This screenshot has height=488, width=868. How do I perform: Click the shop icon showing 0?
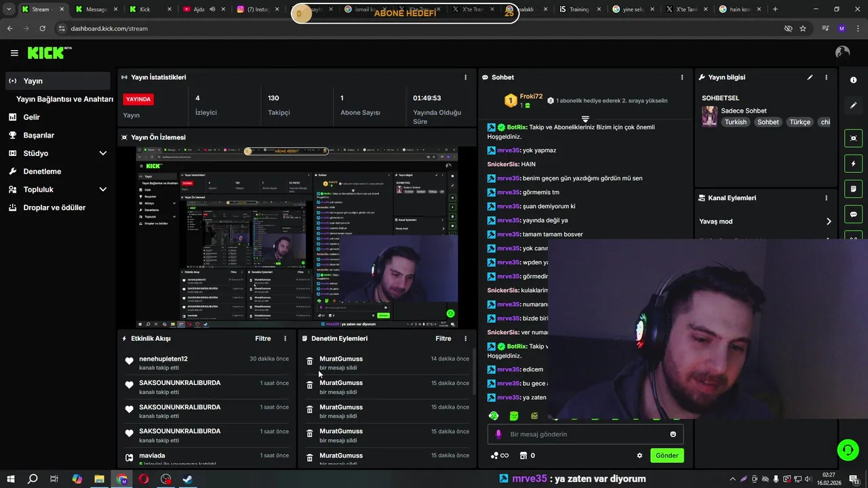[x=527, y=455]
